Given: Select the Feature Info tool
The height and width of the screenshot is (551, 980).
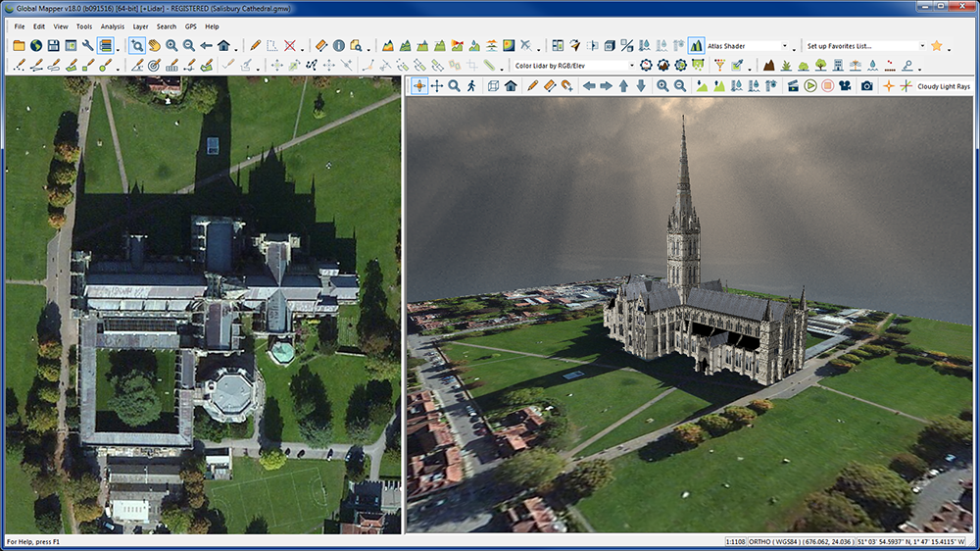Looking at the screenshot, I should point(339,46).
